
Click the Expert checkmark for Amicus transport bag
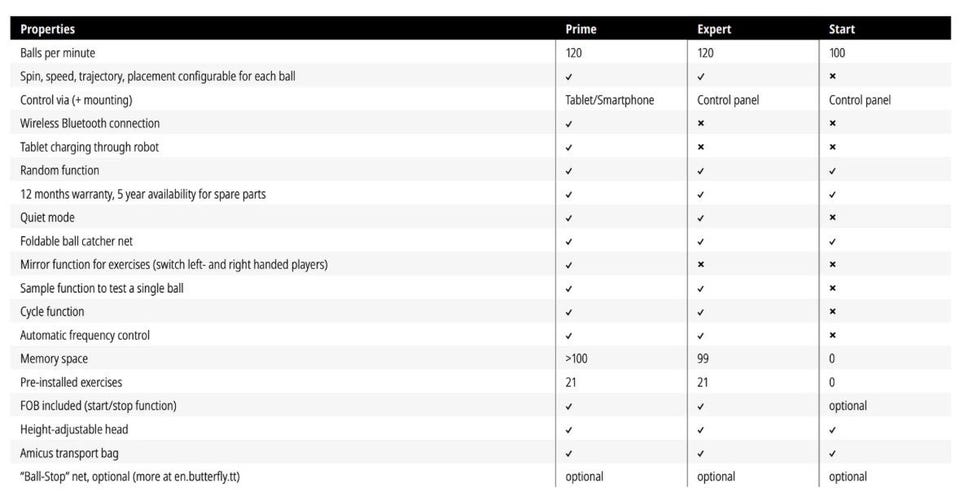[x=700, y=454]
